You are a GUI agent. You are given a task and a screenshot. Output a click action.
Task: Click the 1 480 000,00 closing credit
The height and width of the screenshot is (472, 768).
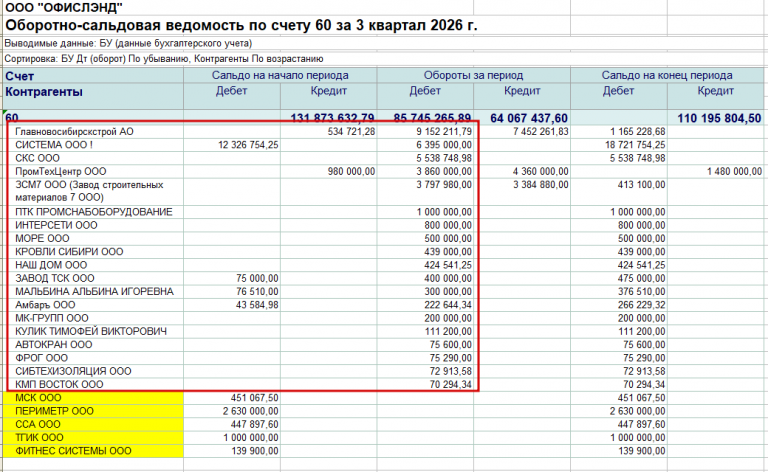tap(734, 171)
